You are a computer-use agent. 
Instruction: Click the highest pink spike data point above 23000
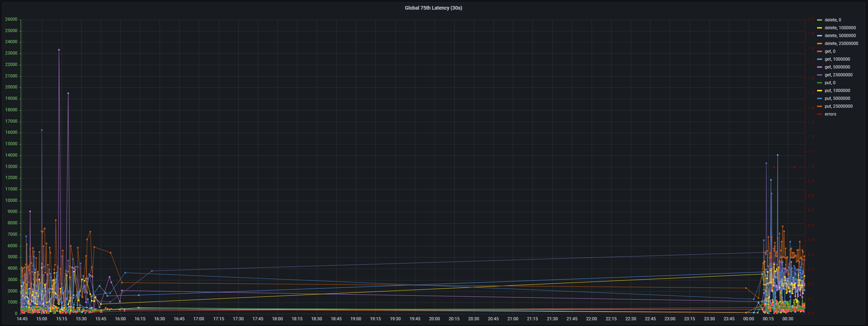[x=59, y=50]
